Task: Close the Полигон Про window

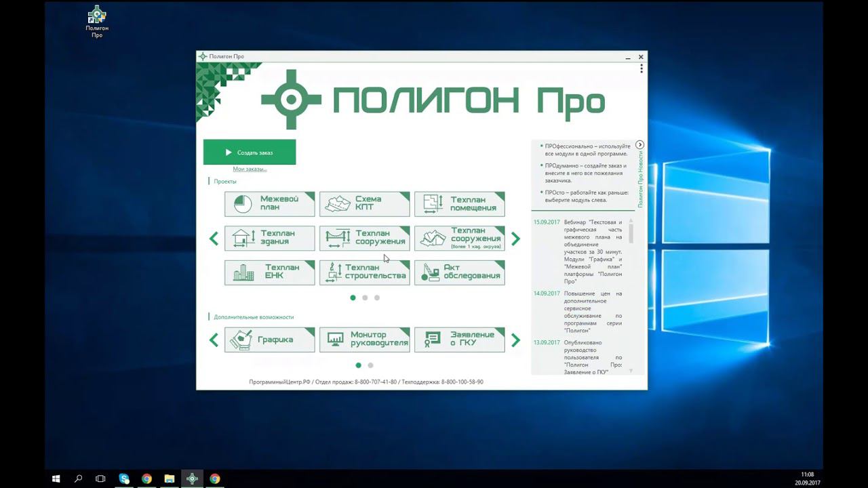Action: click(642, 56)
